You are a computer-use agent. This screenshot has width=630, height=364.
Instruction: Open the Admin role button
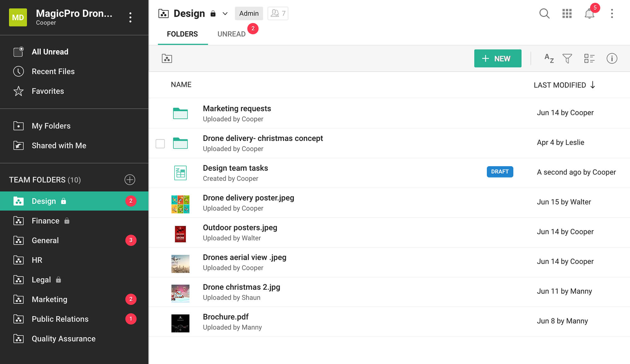click(249, 13)
